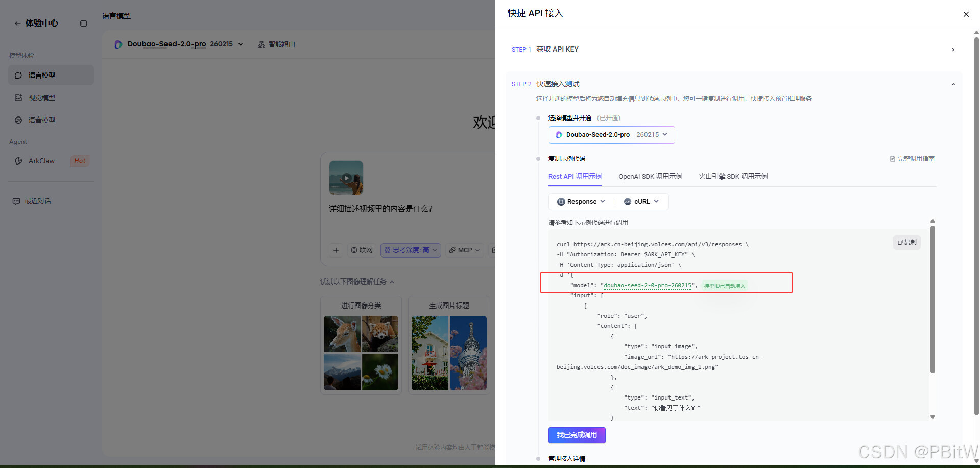980x468 pixels.
Task: Click the back arrow beside 体验中心
Action: (17, 24)
